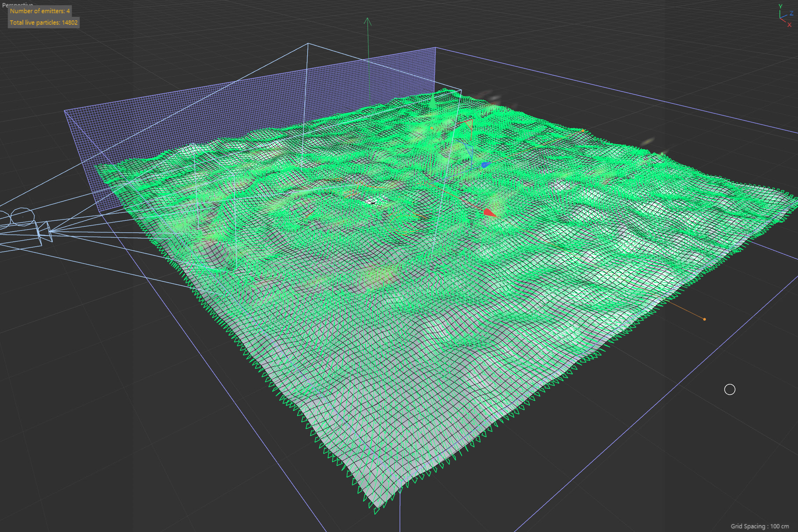
Task: Click orange dot near the green Y cone
Action: click(432, 128)
